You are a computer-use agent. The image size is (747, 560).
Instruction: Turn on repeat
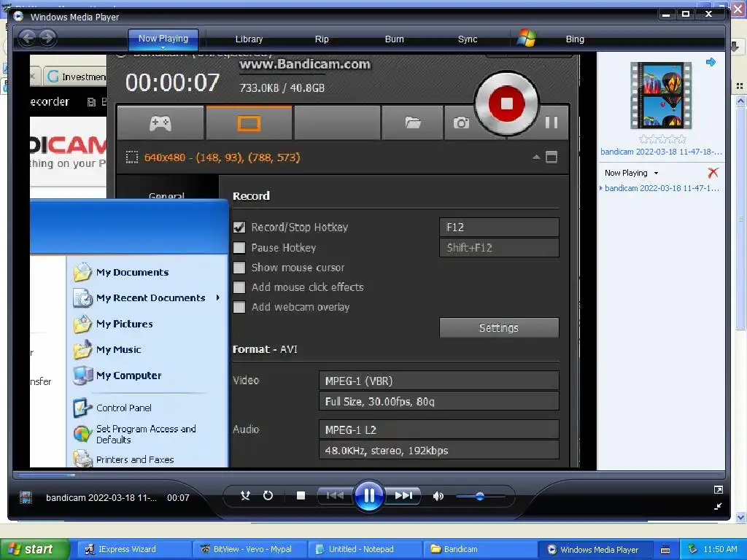[x=268, y=496]
